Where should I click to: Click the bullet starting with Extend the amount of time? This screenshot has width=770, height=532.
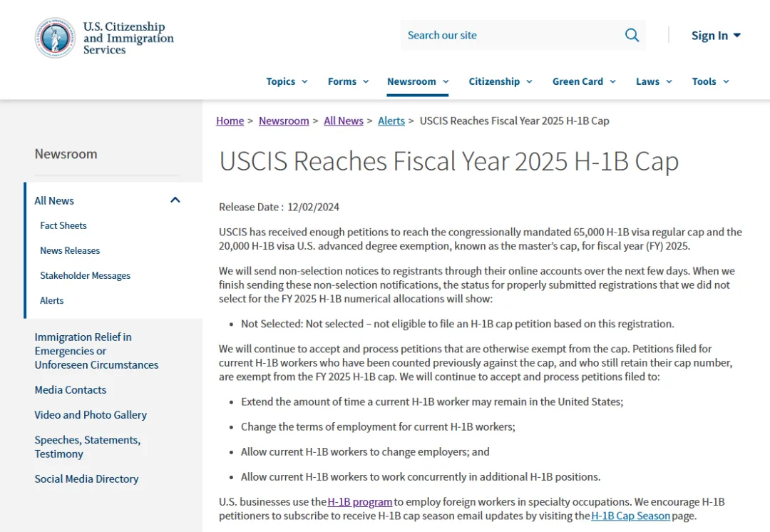(x=431, y=401)
